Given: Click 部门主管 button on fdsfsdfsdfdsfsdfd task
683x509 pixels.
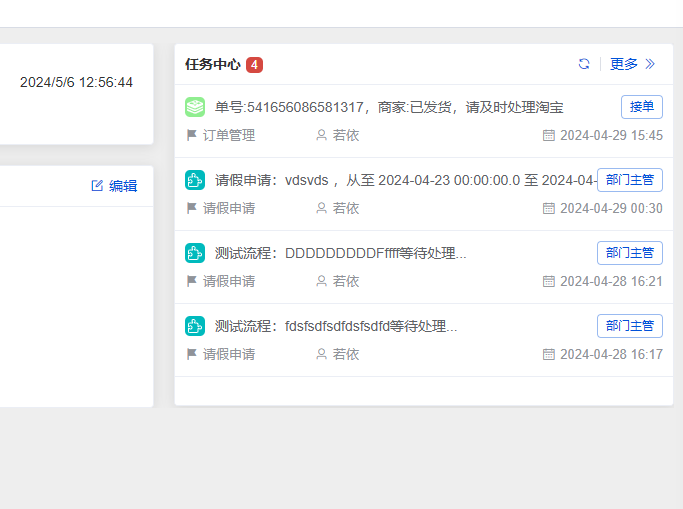Looking at the screenshot, I should tap(629, 326).
